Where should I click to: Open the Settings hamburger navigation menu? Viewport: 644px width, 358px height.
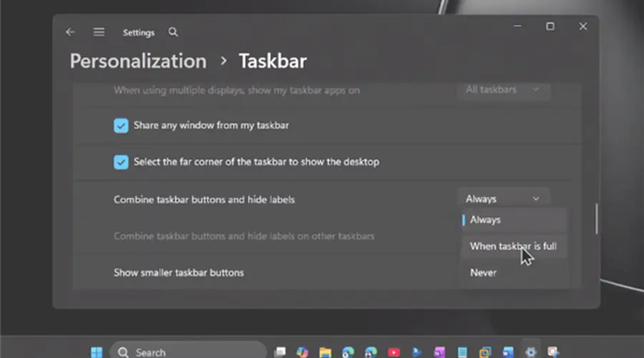pyautogui.click(x=99, y=32)
